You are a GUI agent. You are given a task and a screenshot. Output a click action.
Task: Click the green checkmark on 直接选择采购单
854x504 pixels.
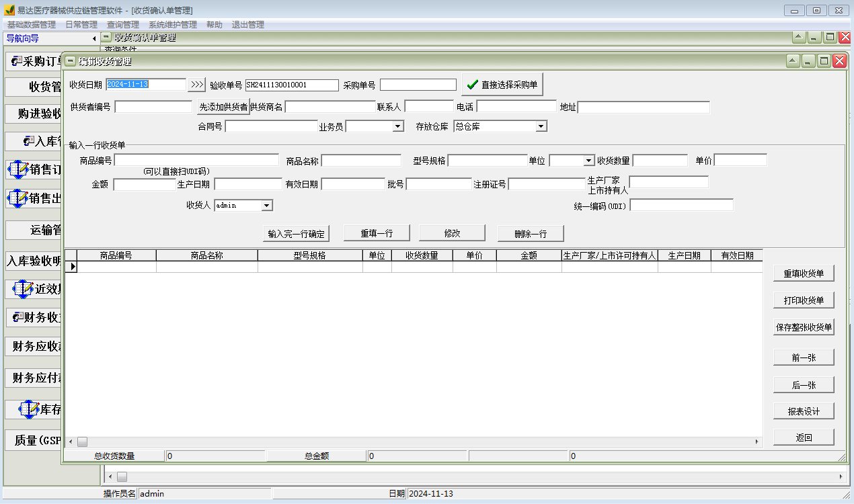coord(472,85)
